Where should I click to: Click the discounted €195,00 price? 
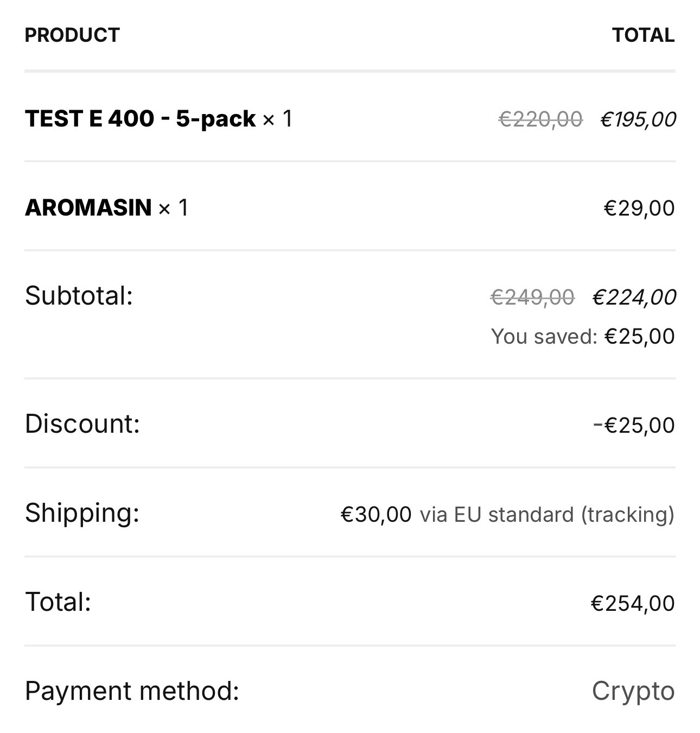638,119
